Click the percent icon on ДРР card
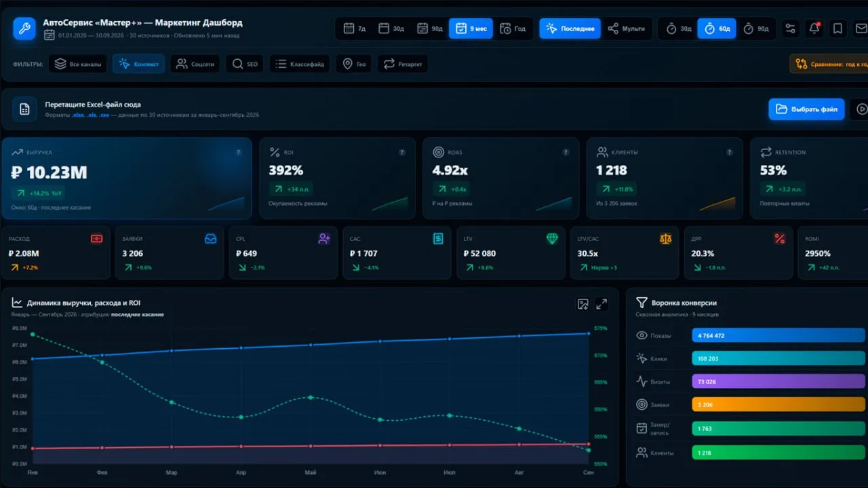 [779, 239]
